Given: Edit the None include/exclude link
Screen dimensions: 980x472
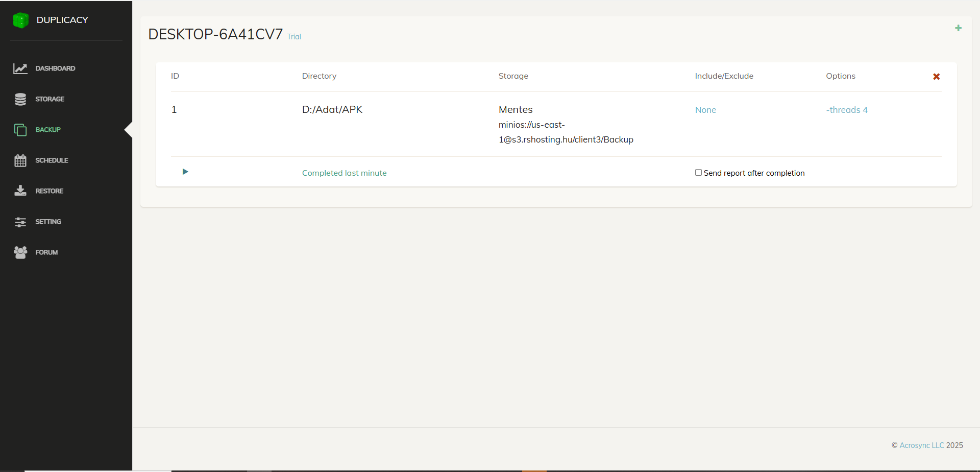Looking at the screenshot, I should [705, 110].
